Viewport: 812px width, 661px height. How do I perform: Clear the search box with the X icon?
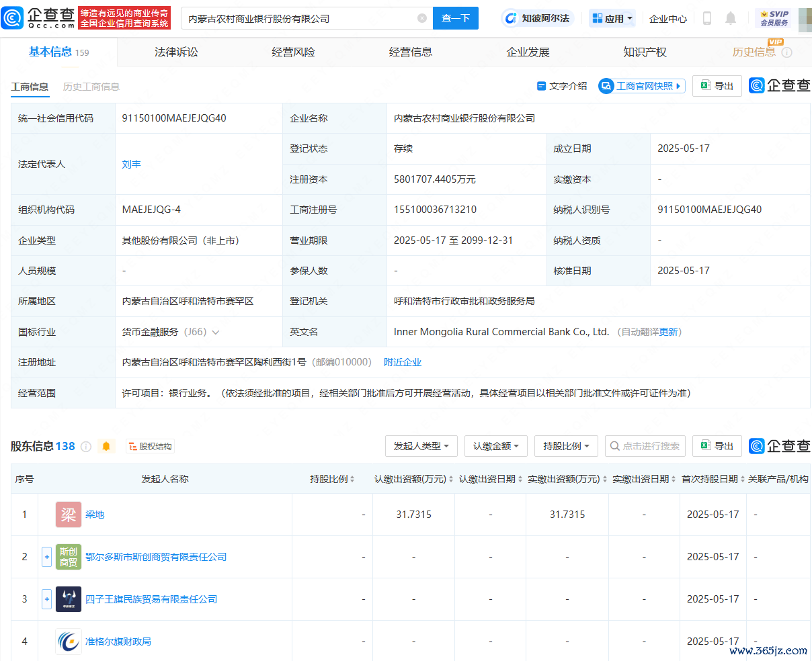422,19
